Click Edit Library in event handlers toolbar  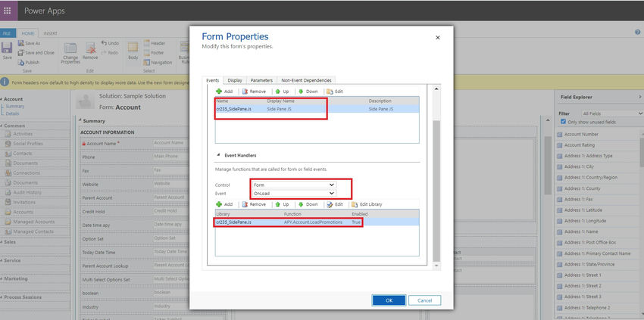(x=367, y=204)
